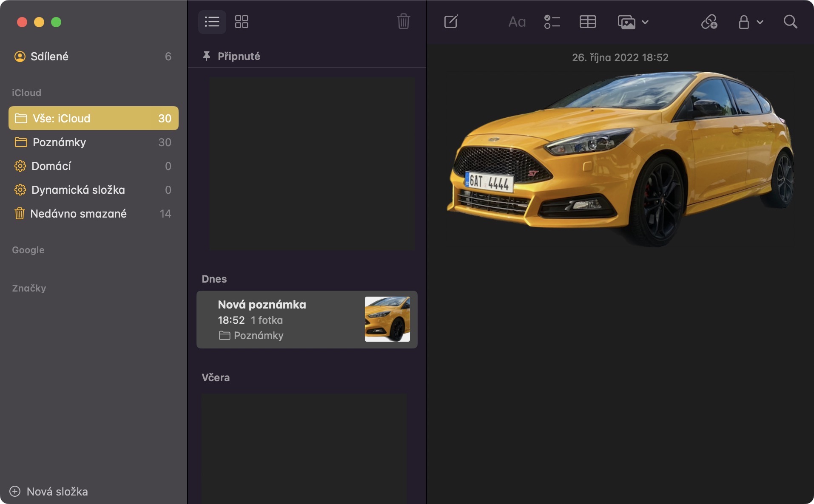Click the photo media icon in toolbar
This screenshot has height=504, width=814.
click(626, 22)
